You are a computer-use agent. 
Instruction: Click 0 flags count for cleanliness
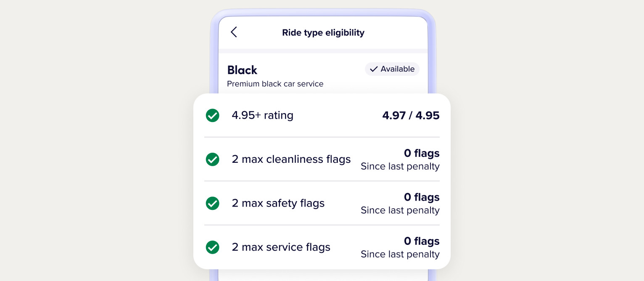[422, 153]
